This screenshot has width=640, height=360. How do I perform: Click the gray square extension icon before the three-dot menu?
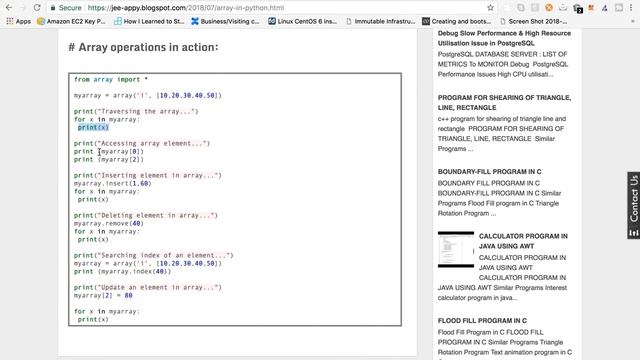click(619, 7)
